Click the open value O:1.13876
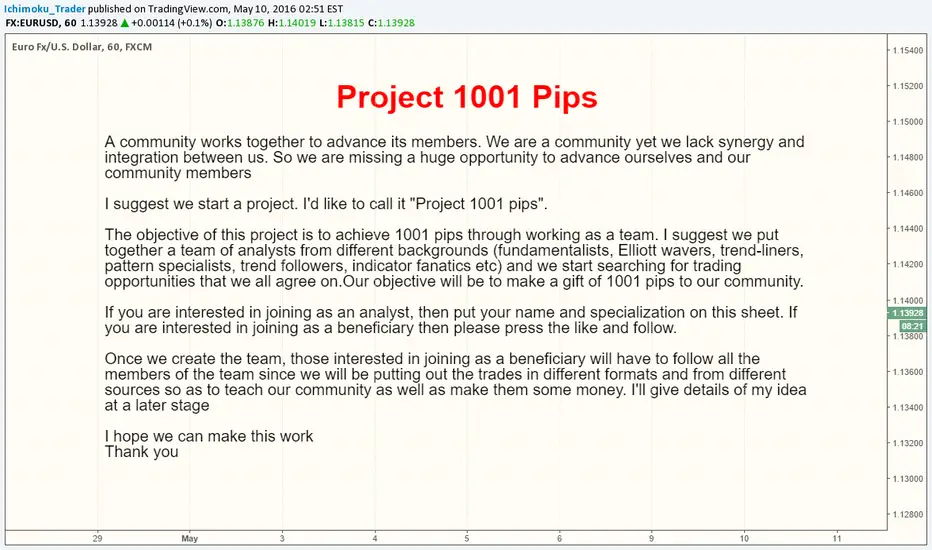This screenshot has width=932, height=550. pos(240,23)
